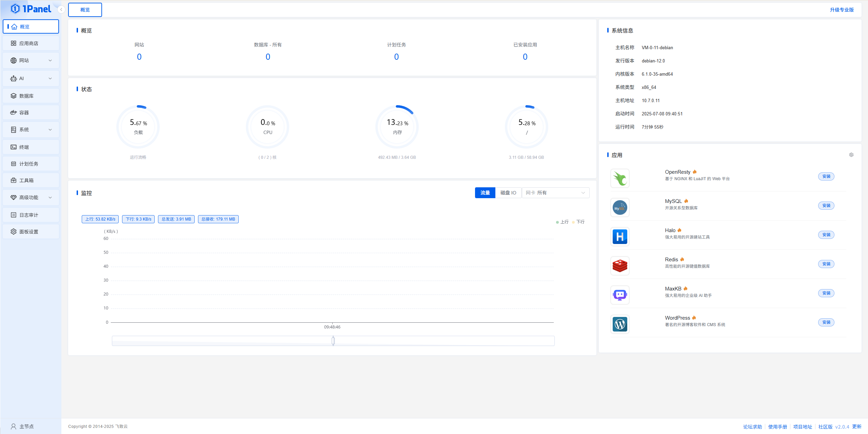Open the 终端 from the sidebar
The height and width of the screenshot is (434, 868).
click(x=31, y=147)
